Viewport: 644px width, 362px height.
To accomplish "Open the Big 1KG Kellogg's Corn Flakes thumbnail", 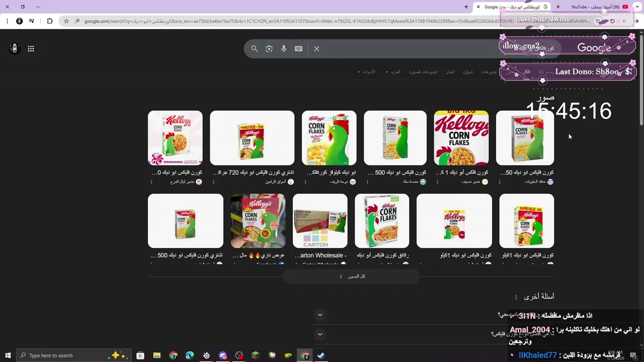I will [461, 138].
